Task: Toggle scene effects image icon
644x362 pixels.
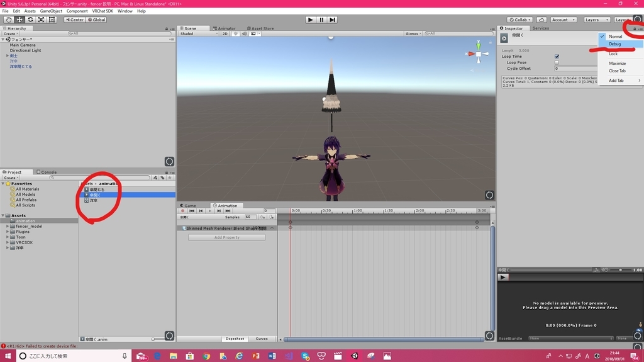Action: [255, 34]
